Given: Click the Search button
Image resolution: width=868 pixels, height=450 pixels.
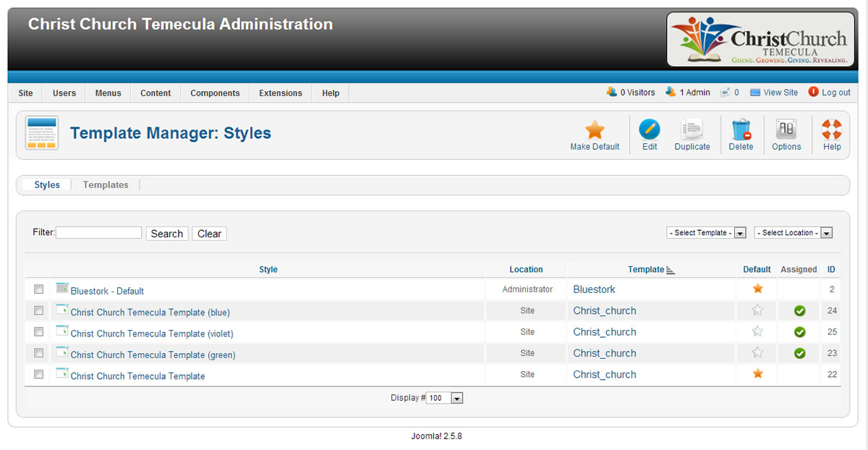Looking at the screenshot, I should 167,234.
